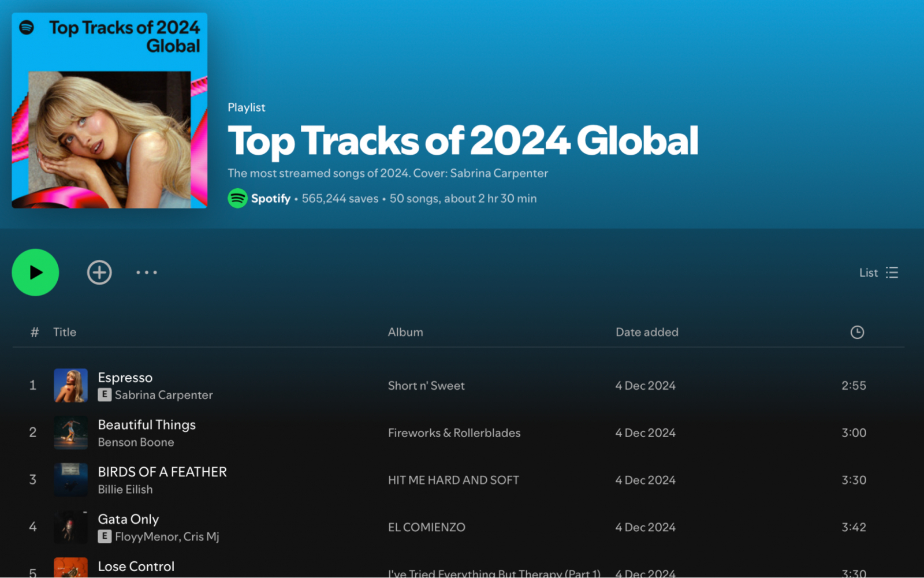Sort tracks by the Title column

coord(65,332)
